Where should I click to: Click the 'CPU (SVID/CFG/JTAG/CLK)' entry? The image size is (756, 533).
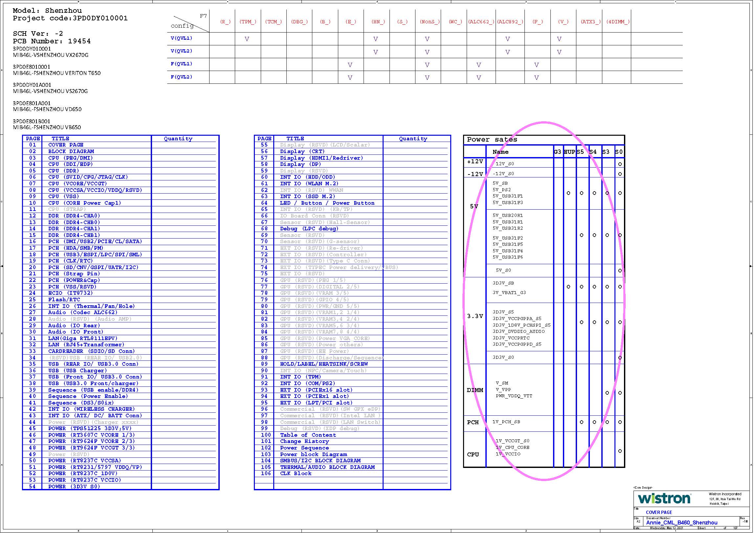point(88,177)
